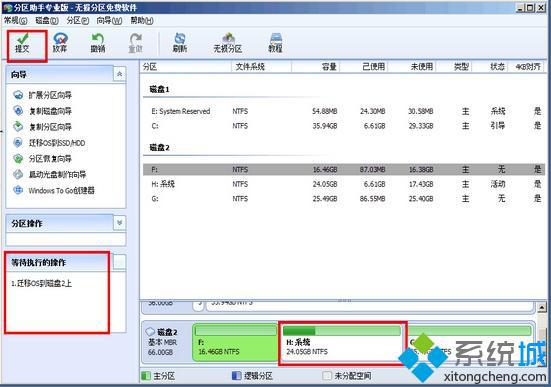Toggle the 等待执行的操作 panel expander

coord(119,262)
